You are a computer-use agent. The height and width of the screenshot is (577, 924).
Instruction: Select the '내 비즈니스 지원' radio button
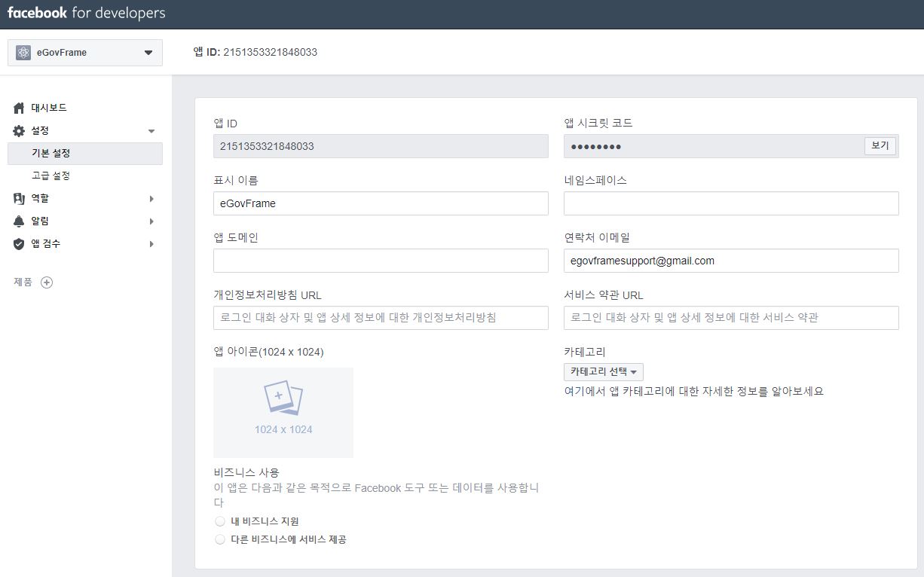click(220, 521)
